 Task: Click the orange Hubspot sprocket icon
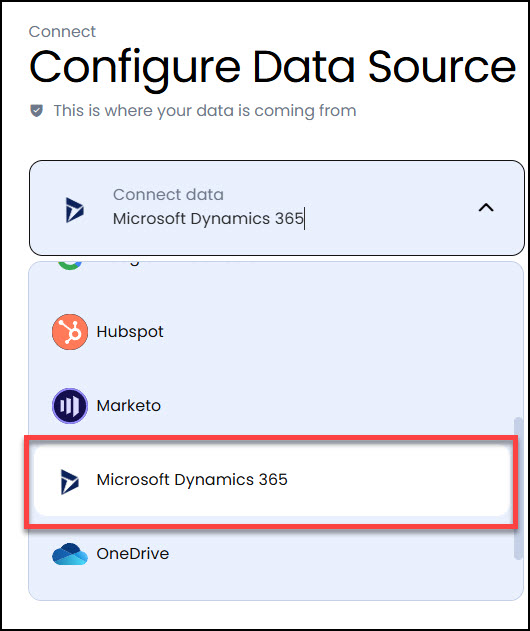click(x=70, y=332)
